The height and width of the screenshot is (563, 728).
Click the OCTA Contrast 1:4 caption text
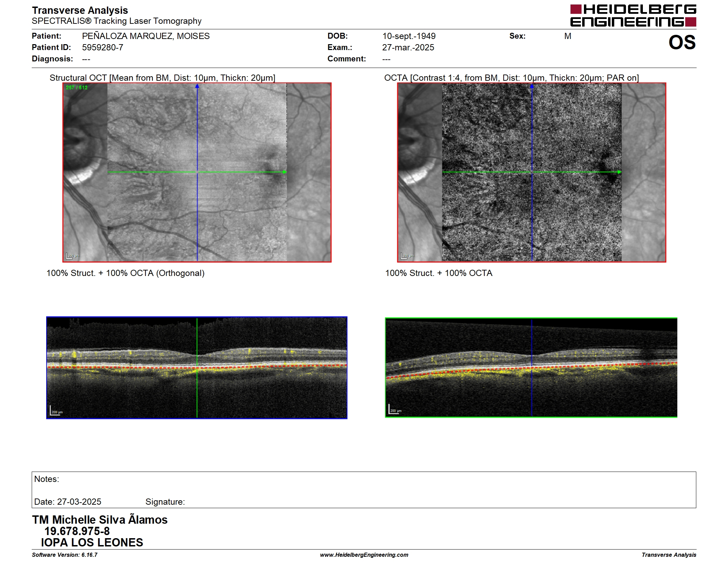tap(512, 78)
